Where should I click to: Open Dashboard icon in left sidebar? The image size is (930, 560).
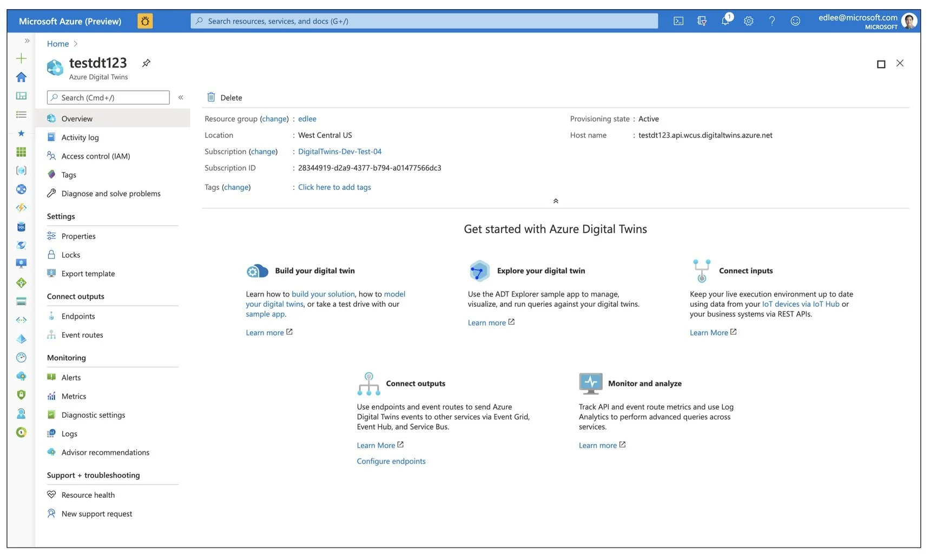pyautogui.click(x=21, y=96)
